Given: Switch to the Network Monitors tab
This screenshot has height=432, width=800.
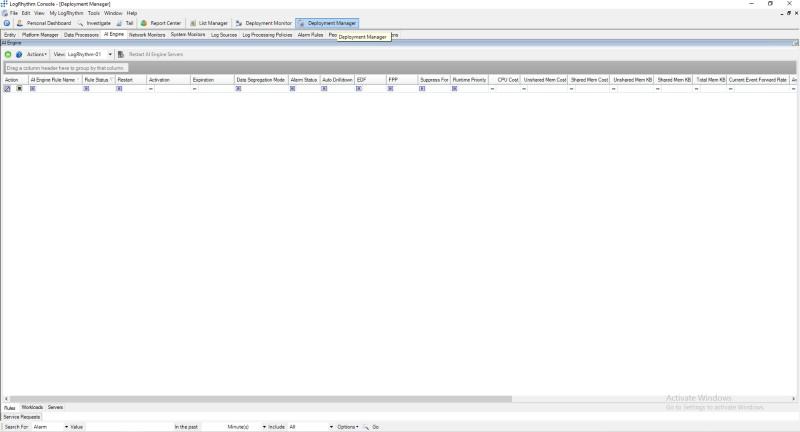Looking at the screenshot, I should [x=147, y=35].
